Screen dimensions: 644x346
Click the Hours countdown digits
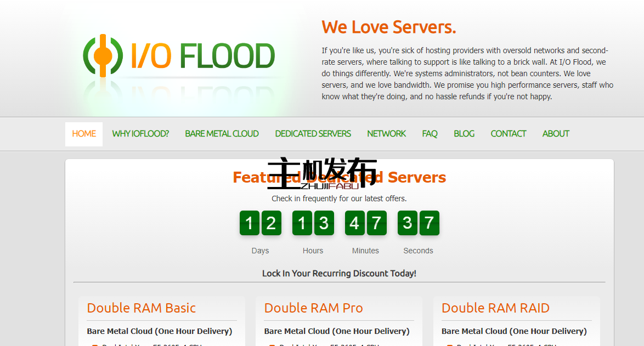coord(313,223)
